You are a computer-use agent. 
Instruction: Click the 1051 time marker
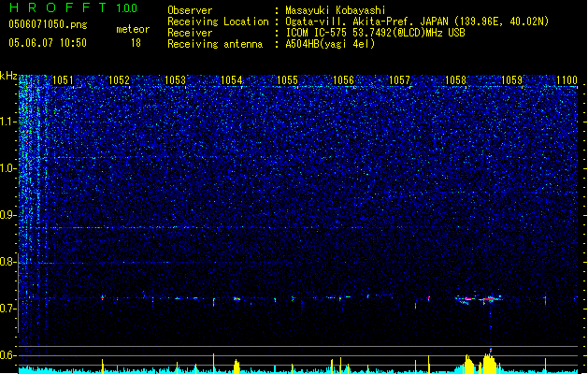(63, 80)
